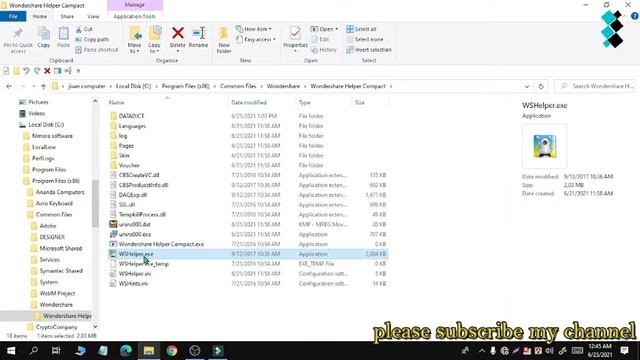
Task: Select WSHelper.ini file
Action: (135, 273)
